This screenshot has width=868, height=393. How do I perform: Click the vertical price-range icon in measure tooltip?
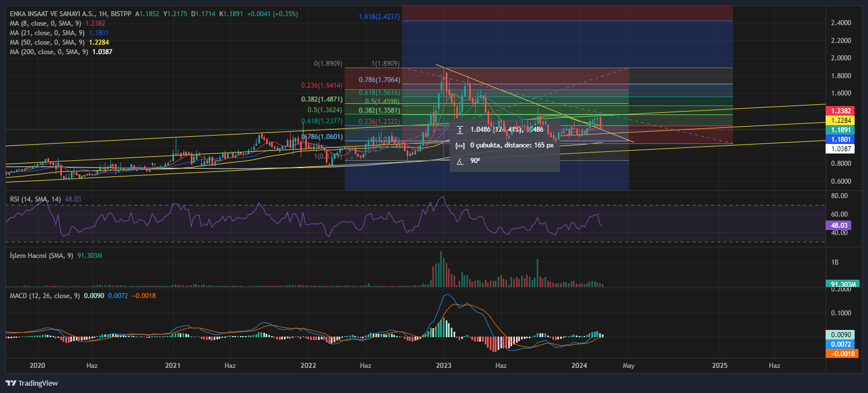click(460, 130)
